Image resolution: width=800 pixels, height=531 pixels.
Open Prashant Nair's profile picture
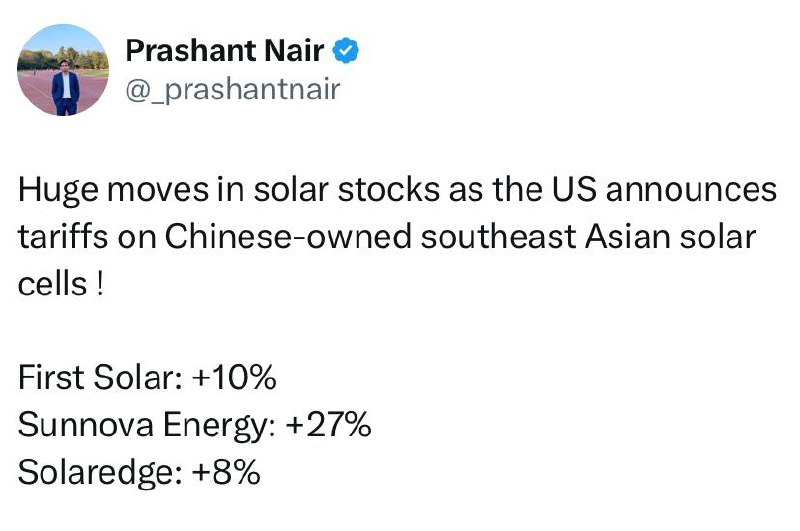point(63,70)
